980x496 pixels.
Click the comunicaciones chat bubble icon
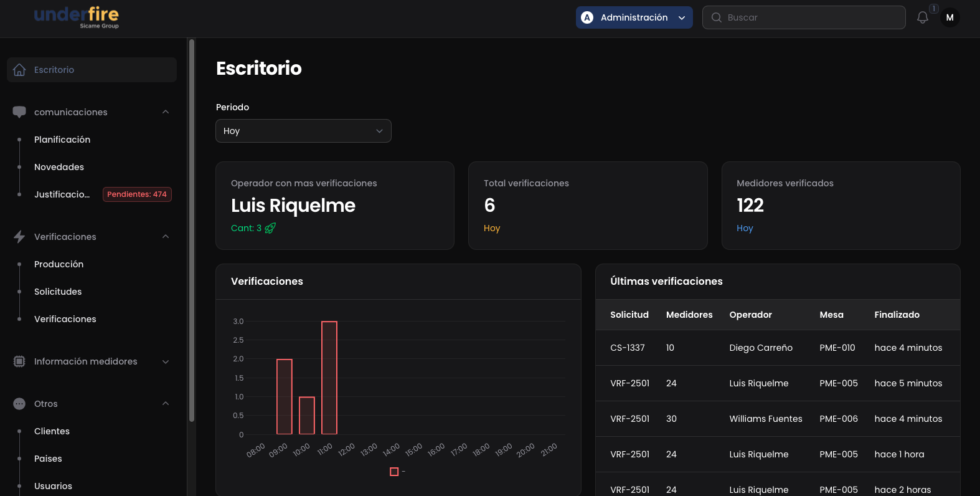pyautogui.click(x=19, y=112)
